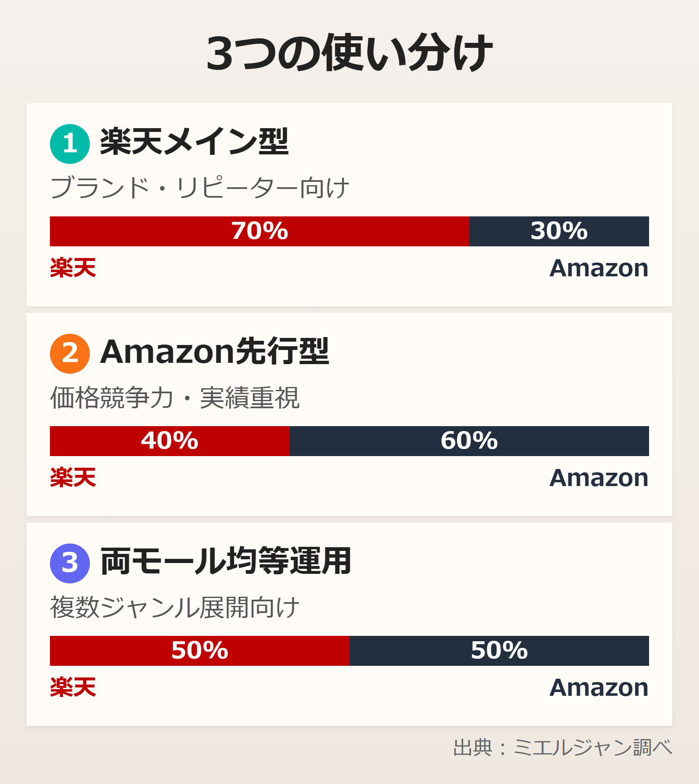
Task: Click the 出典：ミエルジャン調べ source note
Action: pos(563,747)
